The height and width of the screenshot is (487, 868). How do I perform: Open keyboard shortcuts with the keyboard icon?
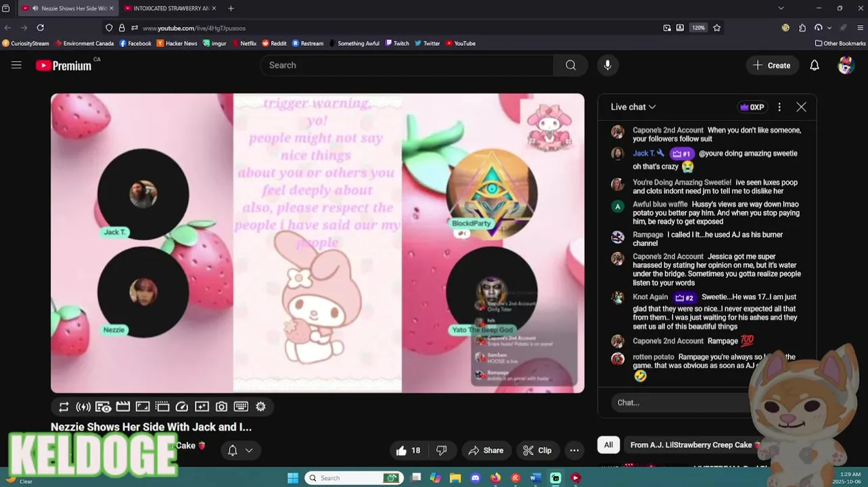[241, 407]
